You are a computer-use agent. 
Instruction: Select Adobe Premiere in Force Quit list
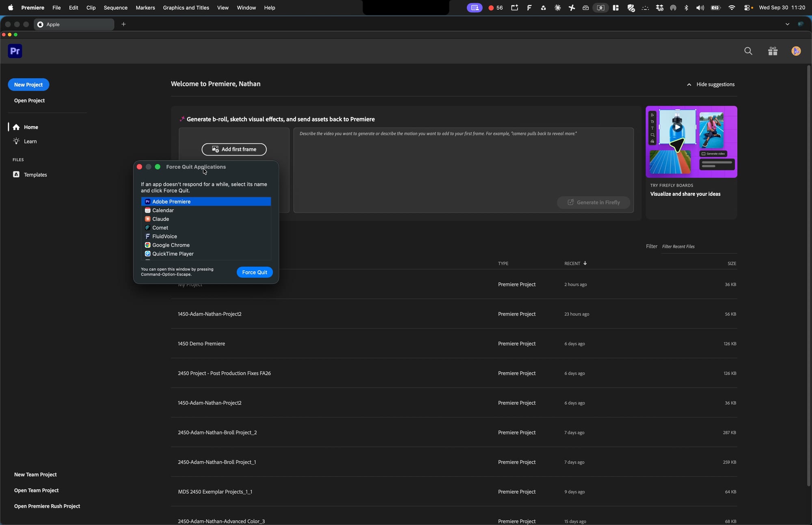pos(206,201)
